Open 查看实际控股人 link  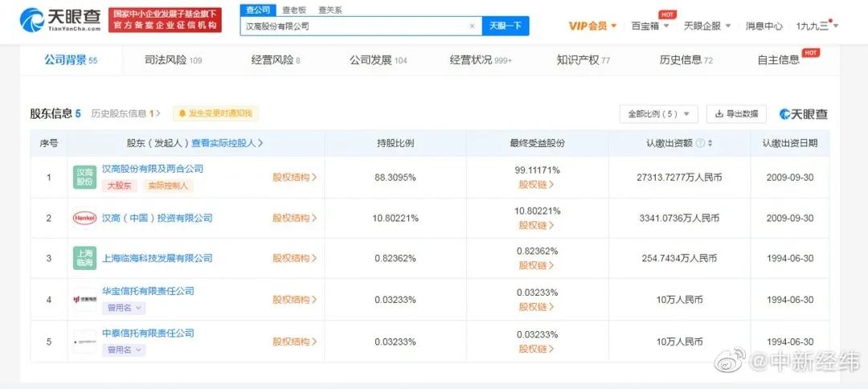pyautogui.click(x=227, y=143)
